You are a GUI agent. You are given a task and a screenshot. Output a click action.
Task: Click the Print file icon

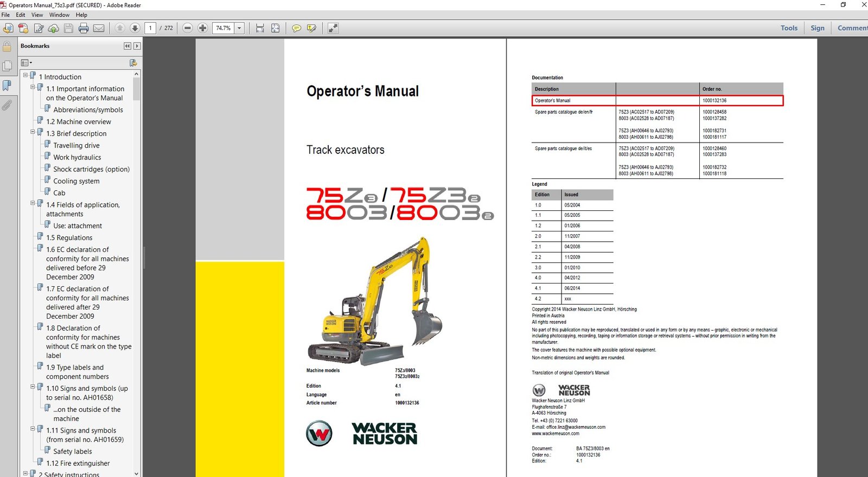(84, 28)
